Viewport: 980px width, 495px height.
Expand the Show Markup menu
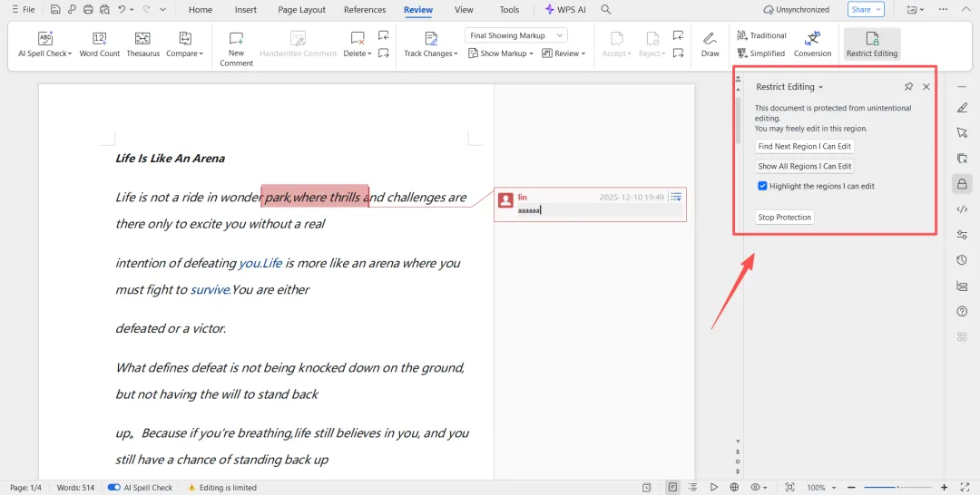501,53
